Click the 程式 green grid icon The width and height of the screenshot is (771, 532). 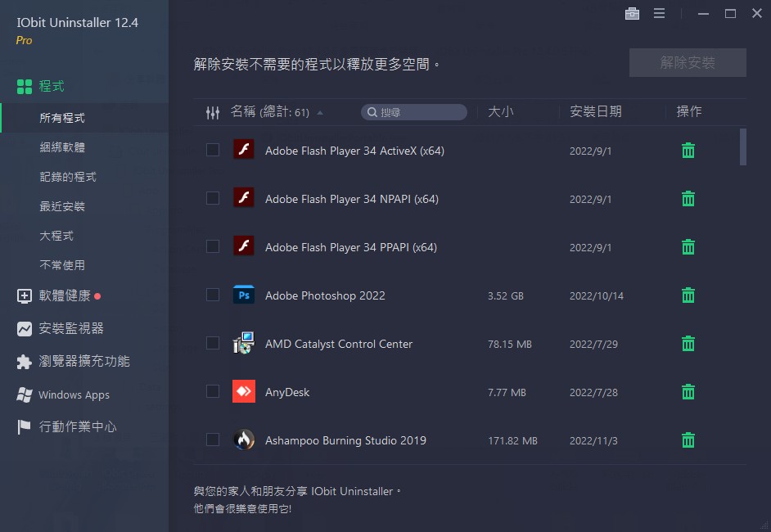tap(24, 87)
